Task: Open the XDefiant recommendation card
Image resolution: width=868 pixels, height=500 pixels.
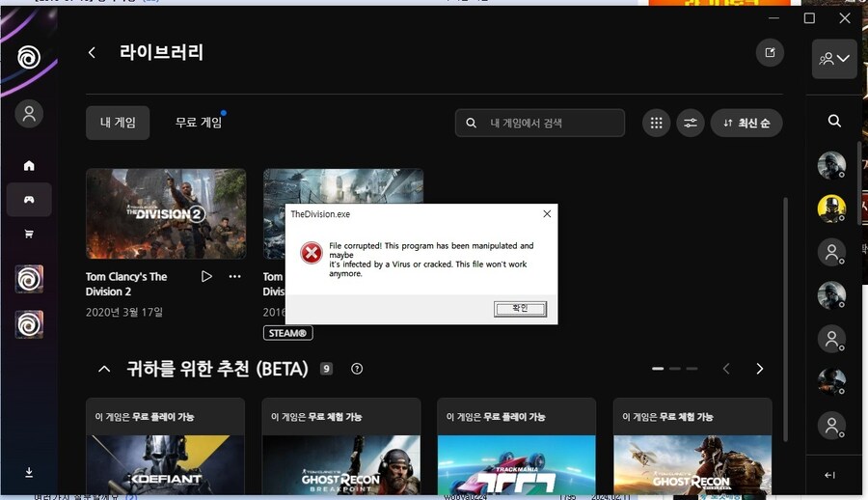Action: pos(166,446)
